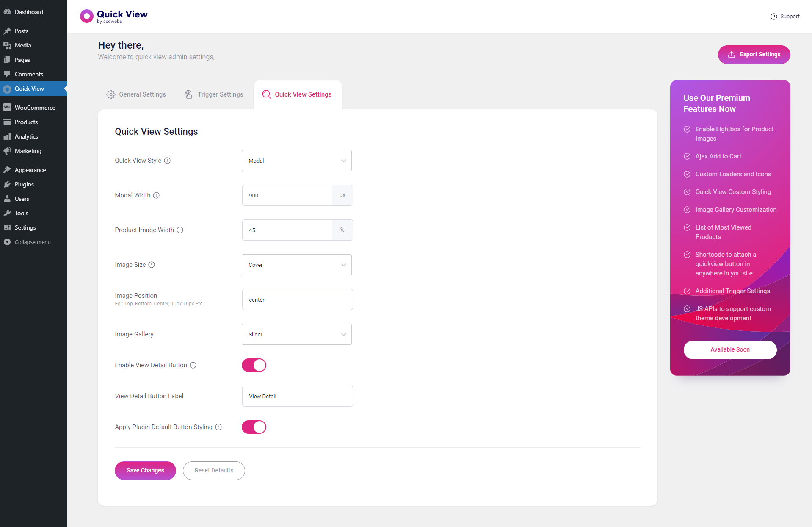
Task: Open the Quick View Style dropdown
Action: 296,161
